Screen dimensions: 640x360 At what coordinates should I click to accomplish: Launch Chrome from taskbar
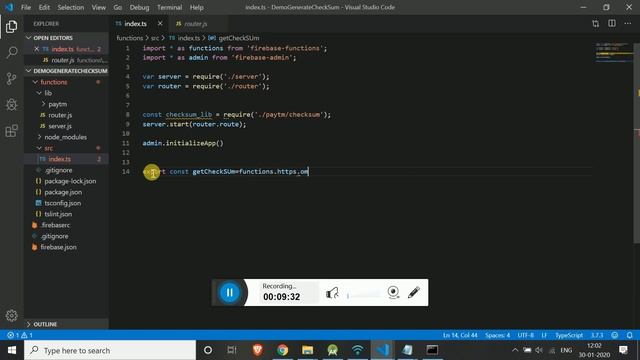282,350
